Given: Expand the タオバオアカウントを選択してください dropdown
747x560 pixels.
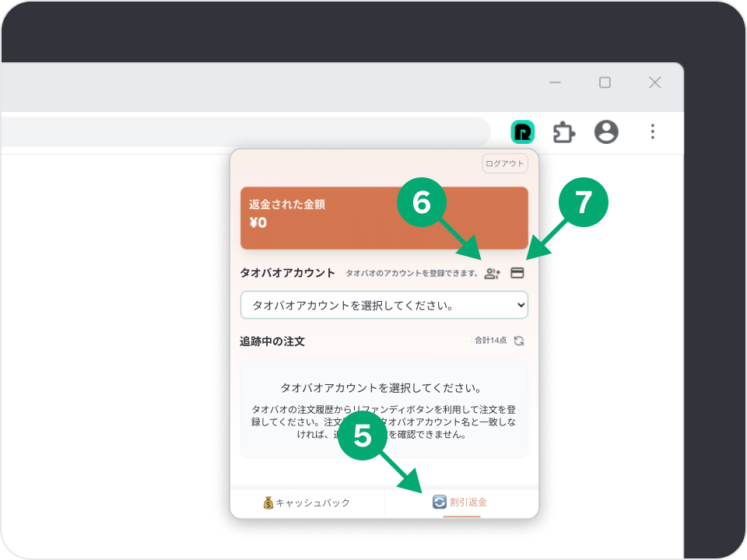Looking at the screenshot, I should pos(384,305).
